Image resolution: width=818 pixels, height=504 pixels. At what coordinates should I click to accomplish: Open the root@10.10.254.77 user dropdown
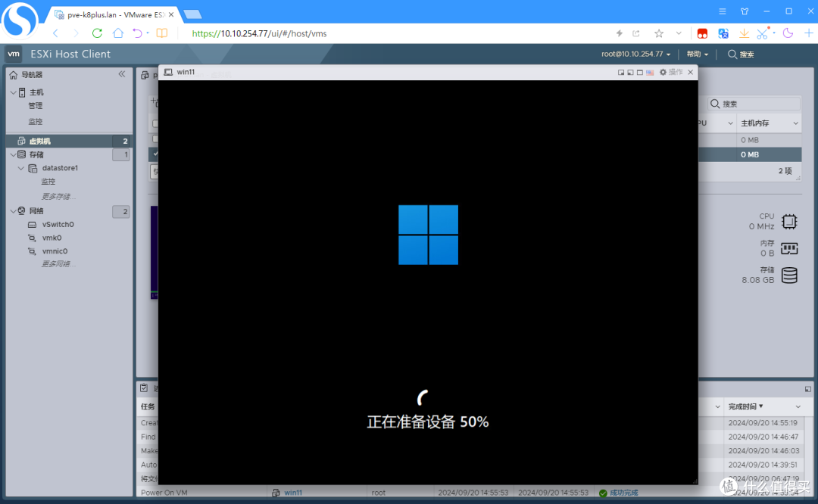pos(635,54)
